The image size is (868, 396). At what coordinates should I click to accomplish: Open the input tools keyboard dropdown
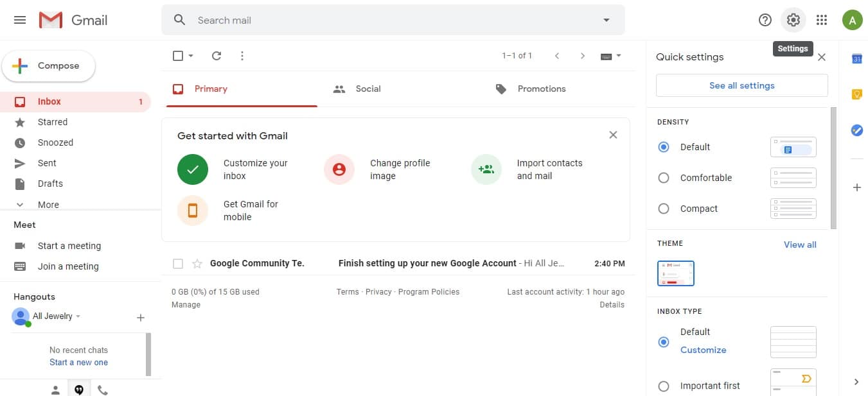[x=611, y=56]
